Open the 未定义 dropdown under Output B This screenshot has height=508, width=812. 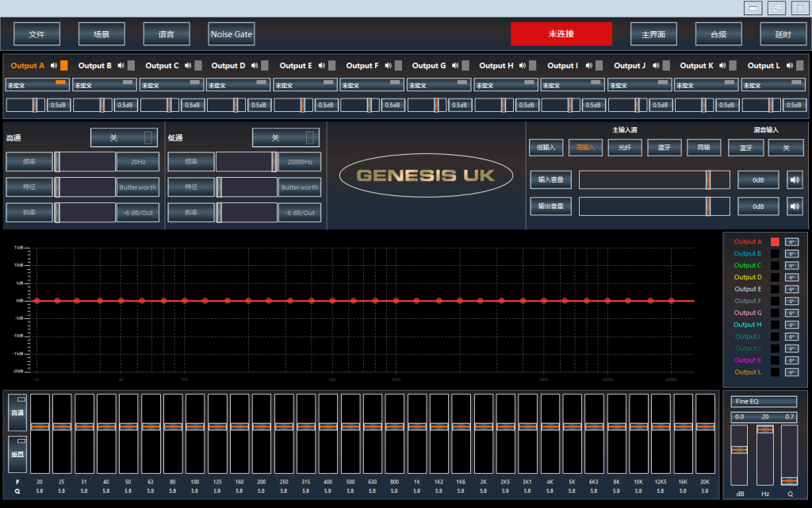pos(104,85)
